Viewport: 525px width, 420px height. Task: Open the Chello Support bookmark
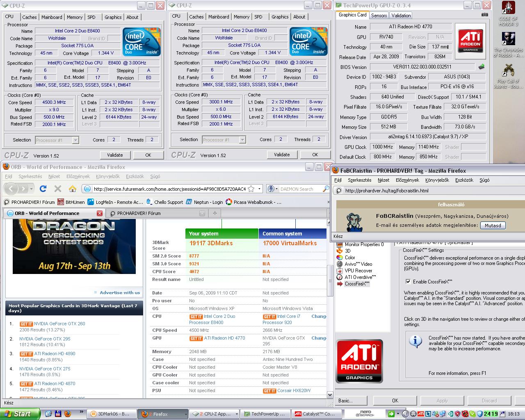(164, 202)
